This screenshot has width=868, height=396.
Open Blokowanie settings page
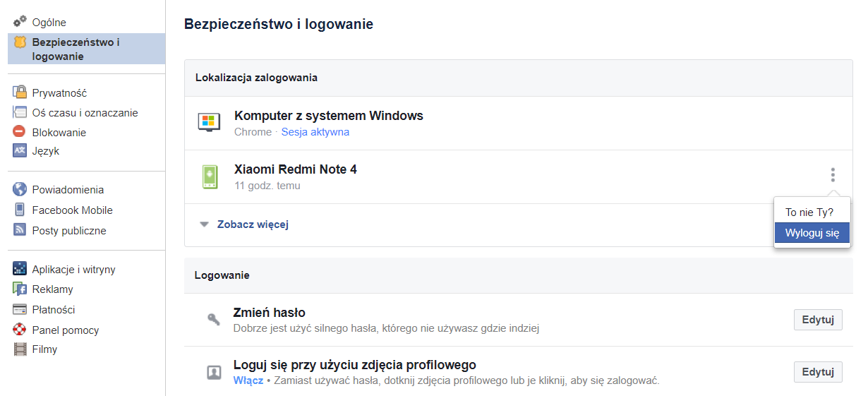pyautogui.click(x=59, y=132)
